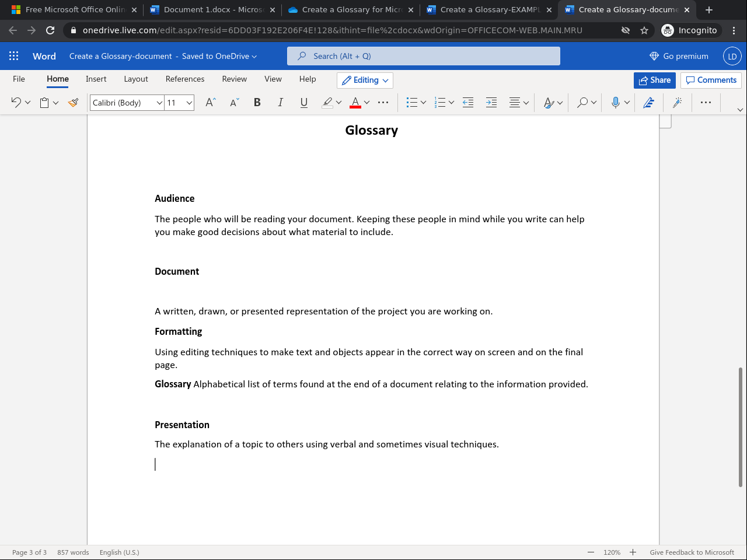Open more font options ellipsis

click(x=383, y=103)
